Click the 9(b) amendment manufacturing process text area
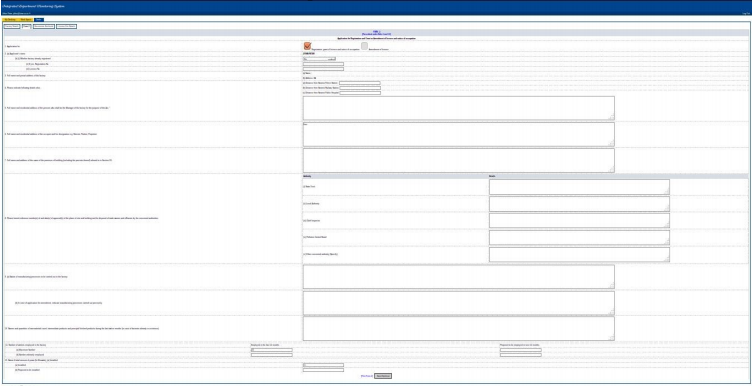Screen dimensions: 756x386 [459, 303]
